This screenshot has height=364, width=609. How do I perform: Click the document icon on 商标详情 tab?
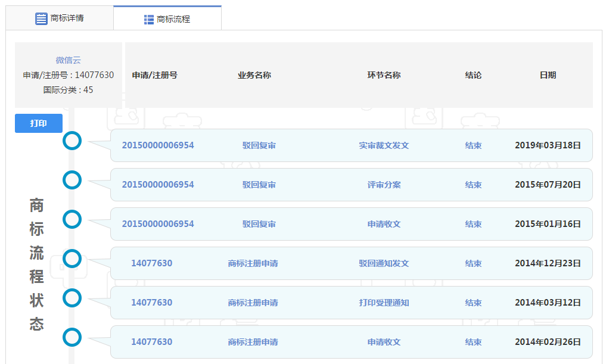[x=41, y=18]
